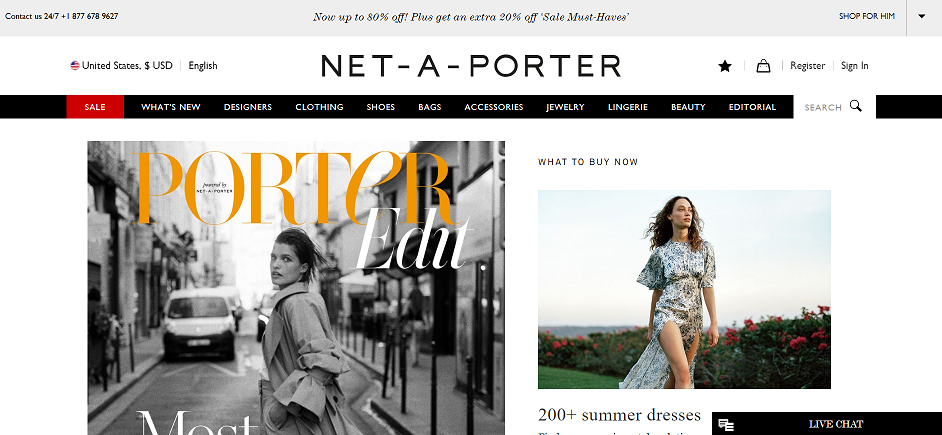
Task: Open the Porter Edit cover image
Action: pyautogui.click(x=296, y=288)
